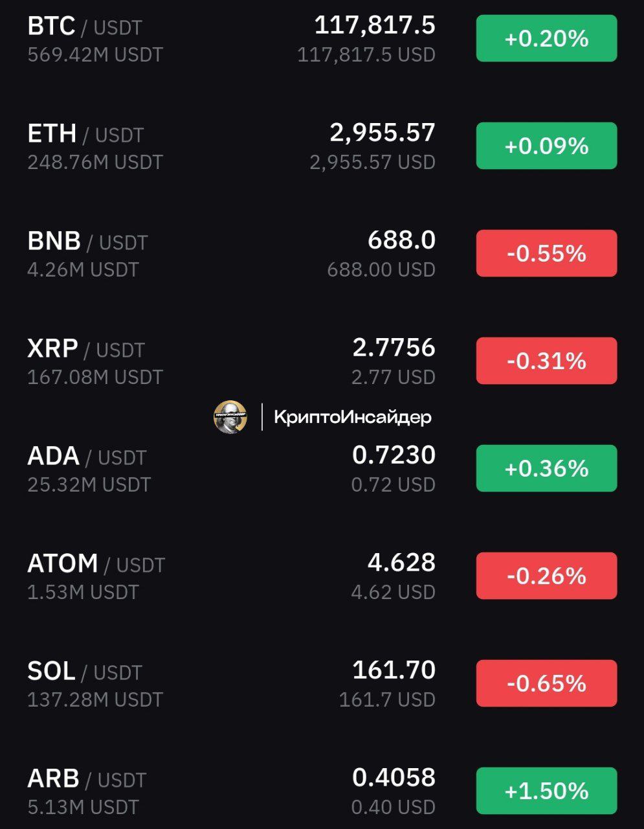Open the SOL / USDT market
The width and height of the screenshot is (644, 829).
click(x=322, y=684)
